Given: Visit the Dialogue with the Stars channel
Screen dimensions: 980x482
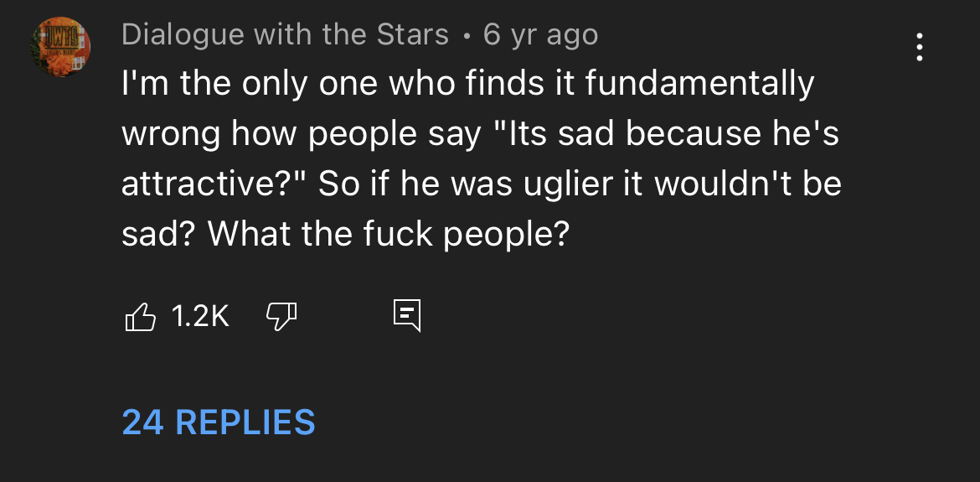Looking at the screenshot, I should click(x=285, y=35).
